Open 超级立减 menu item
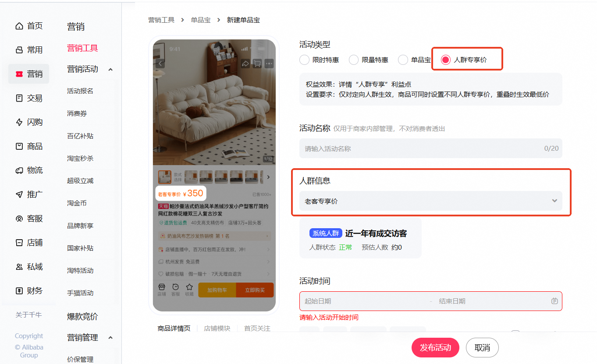 pos(80,181)
